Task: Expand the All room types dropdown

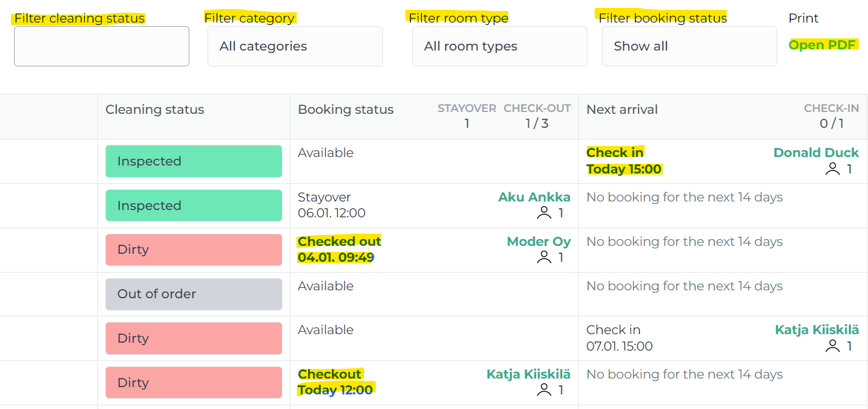Action: [499, 46]
